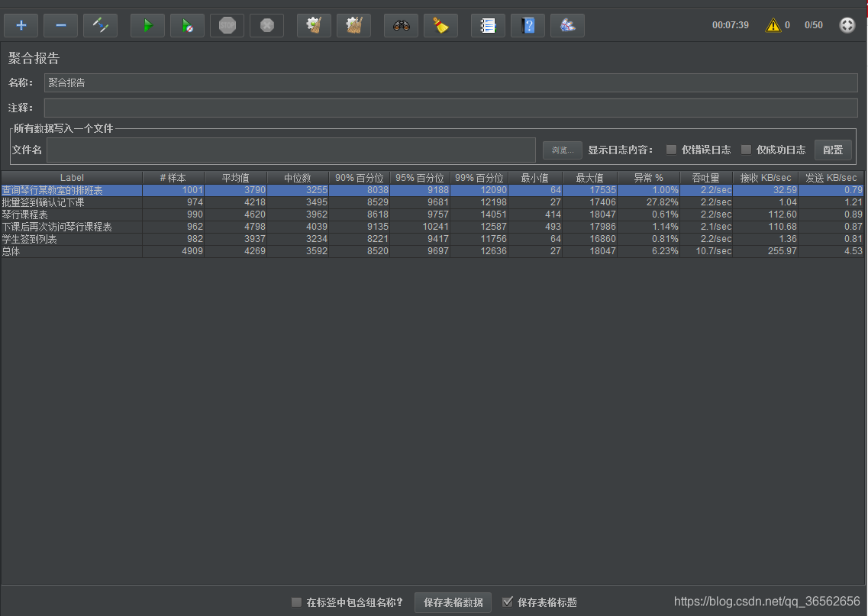The width and height of the screenshot is (868, 616).
Task: Click the minus Remove icon in toolbar
Action: point(61,25)
